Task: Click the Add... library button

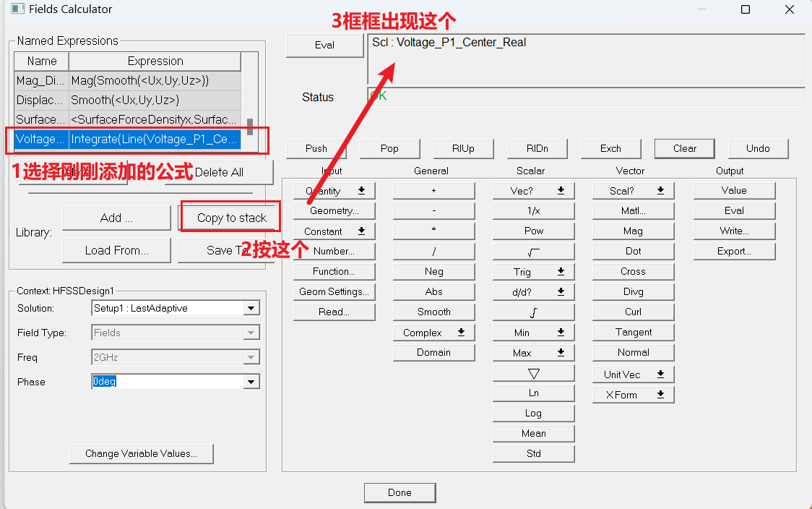Action: tap(116, 218)
